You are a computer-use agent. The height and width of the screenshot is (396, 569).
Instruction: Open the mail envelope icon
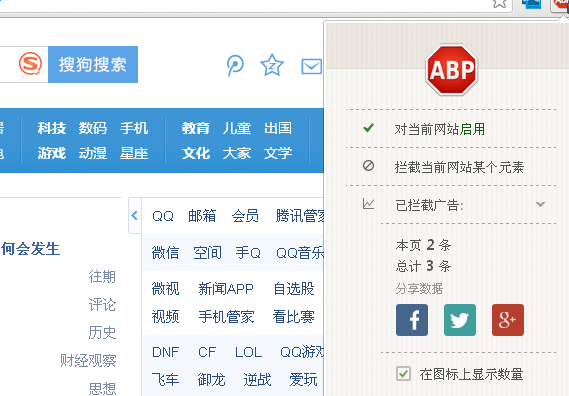311,66
